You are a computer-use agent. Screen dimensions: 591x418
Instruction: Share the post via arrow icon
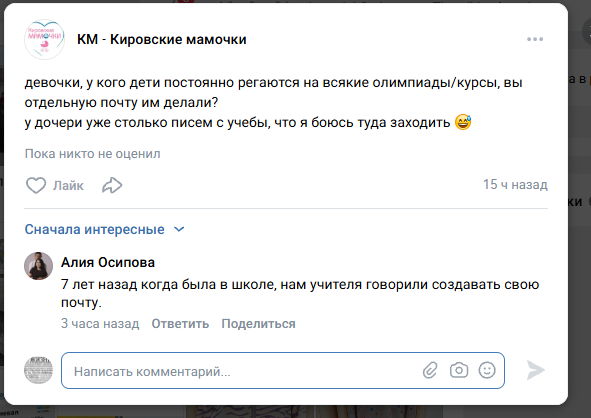coord(112,185)
